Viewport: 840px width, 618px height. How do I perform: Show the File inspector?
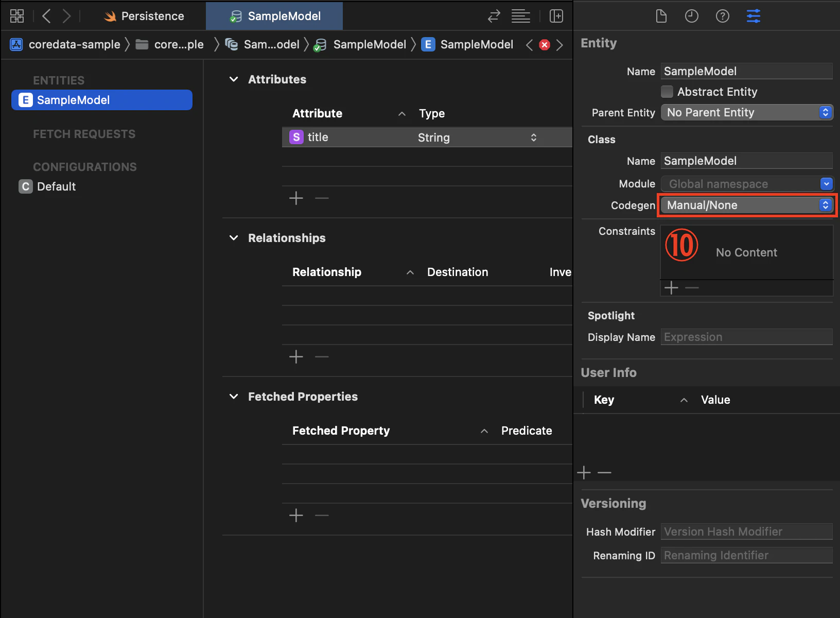pyautogui.click(x=661, y=16)
